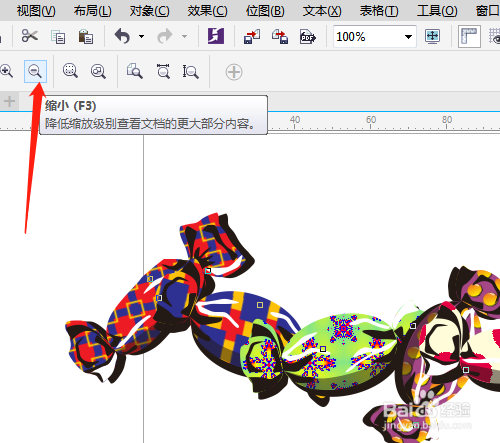500x443 pixels.
Task: Click the Zoom to Page Height icon
Action: [190, 71]
